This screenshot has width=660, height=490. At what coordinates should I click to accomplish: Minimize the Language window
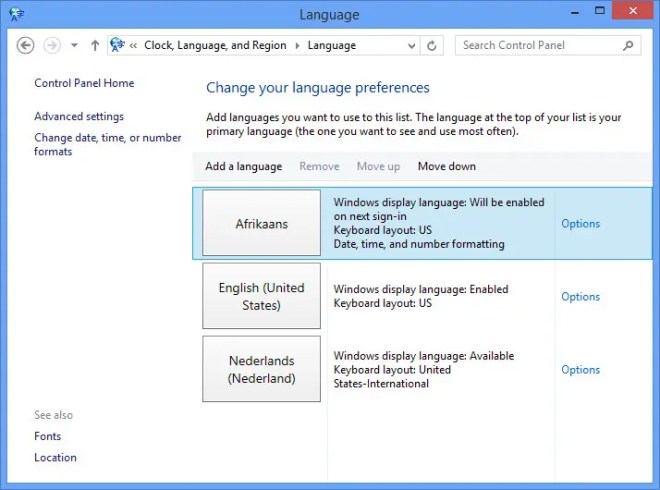tap(575, 13)
